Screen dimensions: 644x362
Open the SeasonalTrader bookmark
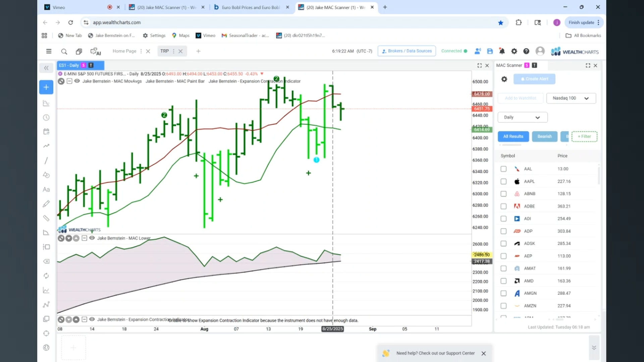[x=246, y=36]
